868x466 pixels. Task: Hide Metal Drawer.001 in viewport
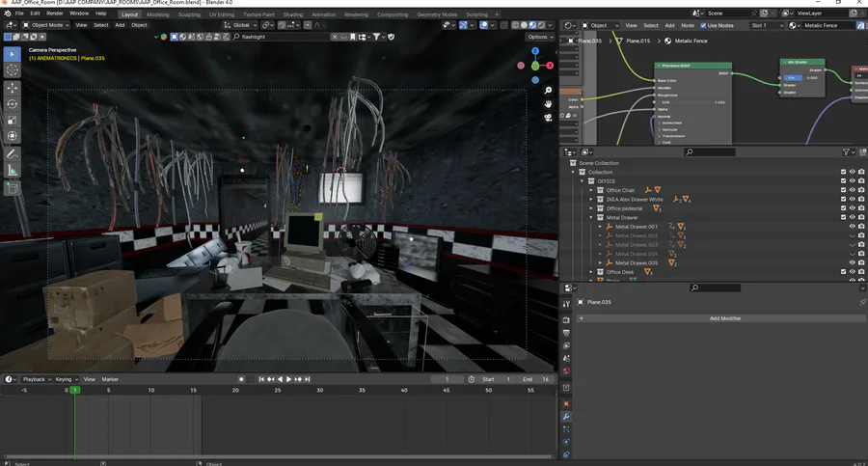click(853, 226)
